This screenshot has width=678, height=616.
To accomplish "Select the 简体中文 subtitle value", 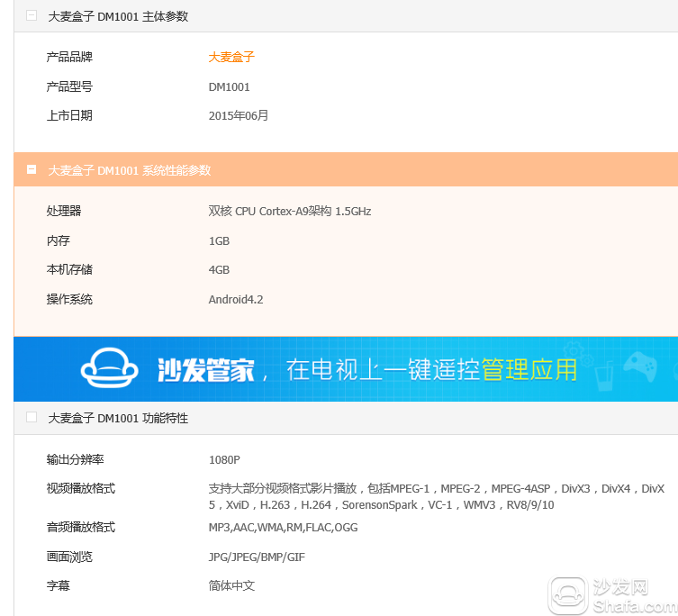I will click(x=231, y=585).
